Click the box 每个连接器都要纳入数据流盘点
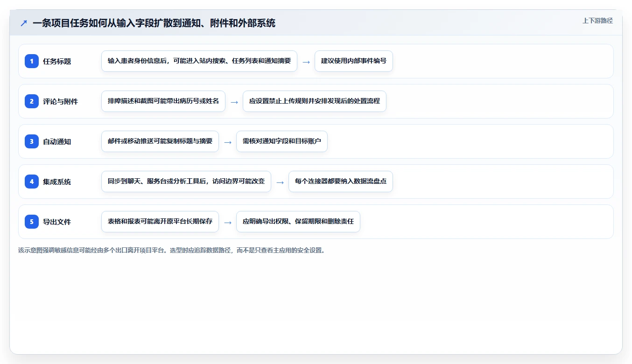The image size is (632, 364). (341, 182)
